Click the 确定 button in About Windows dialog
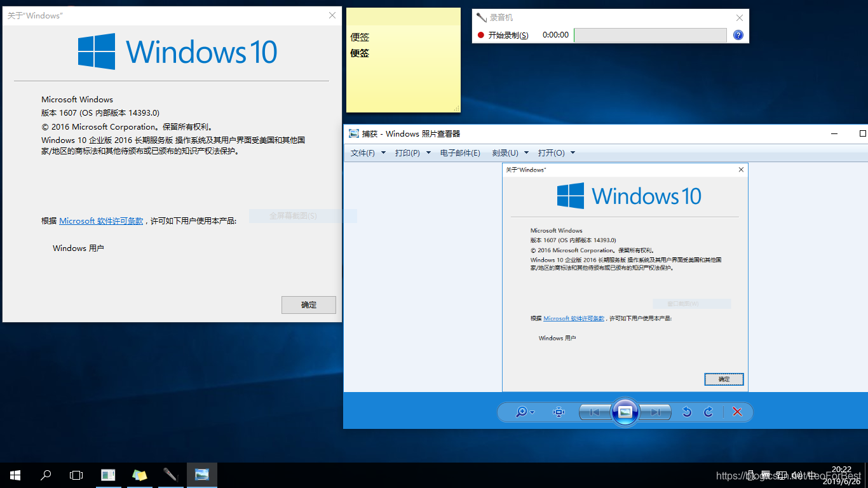Viewport: 868px width, 488px height. (x=309, y=305)
